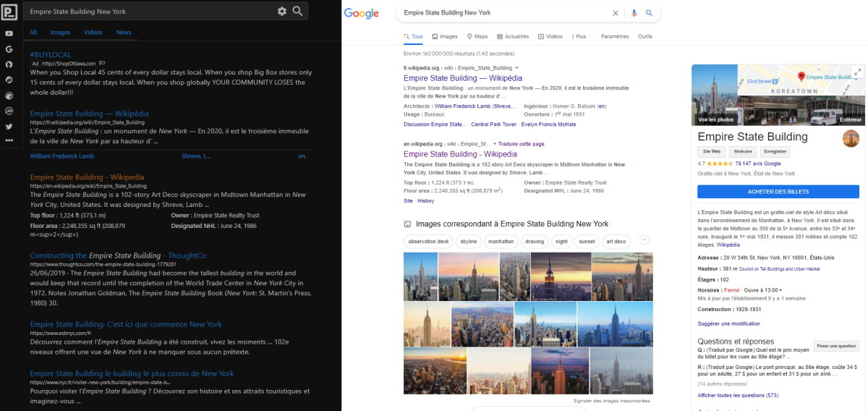Click the Presearch logo icon
This screenshot has height=411, width=868.
(x=9, y=12)
